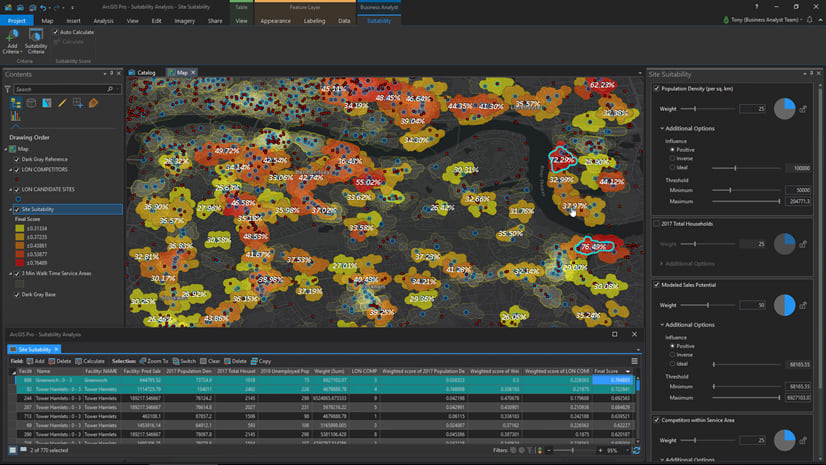Click the Add Criteria icon
This screenshot has width=826, height=465.
tap(12, 37)
